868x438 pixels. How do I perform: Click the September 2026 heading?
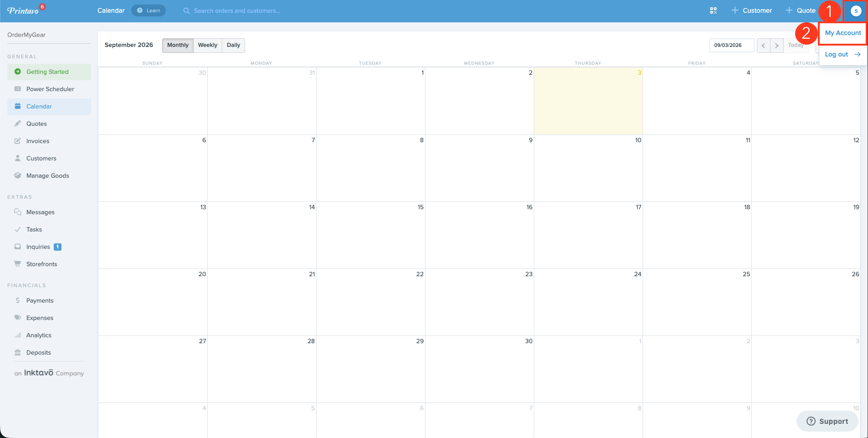[x=129, y=45]
